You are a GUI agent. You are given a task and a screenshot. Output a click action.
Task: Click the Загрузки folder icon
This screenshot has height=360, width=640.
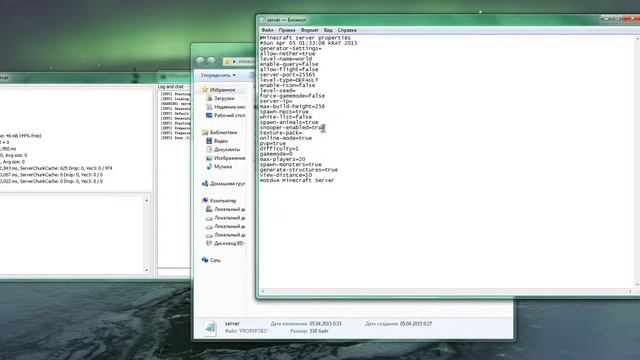pyautogui.click(x=209, y=98)
